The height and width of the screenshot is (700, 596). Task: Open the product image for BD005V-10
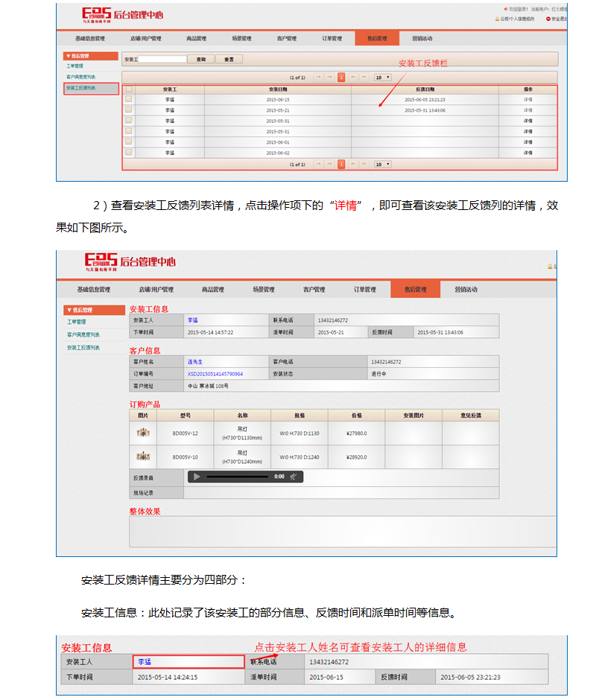point(143,456)
